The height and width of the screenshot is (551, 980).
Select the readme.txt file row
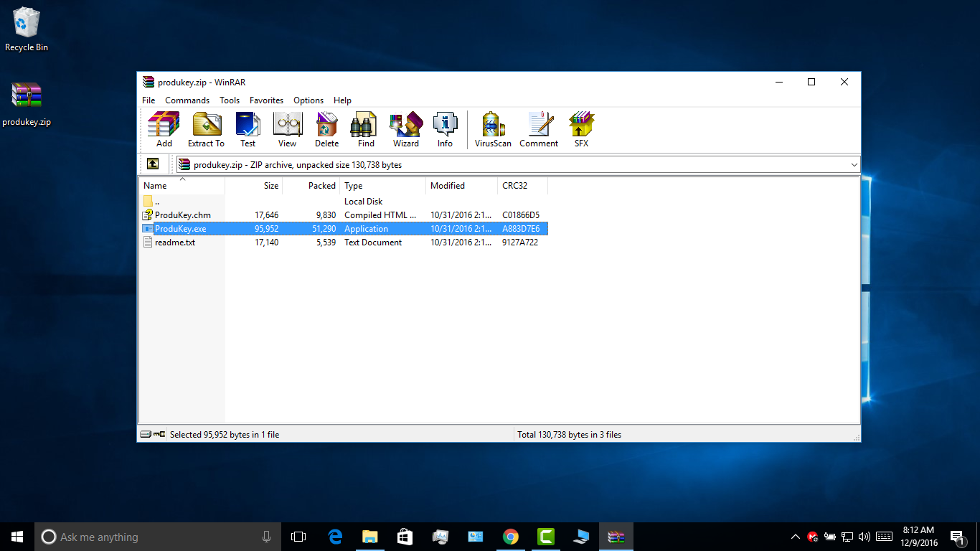(x=344, y=242)
